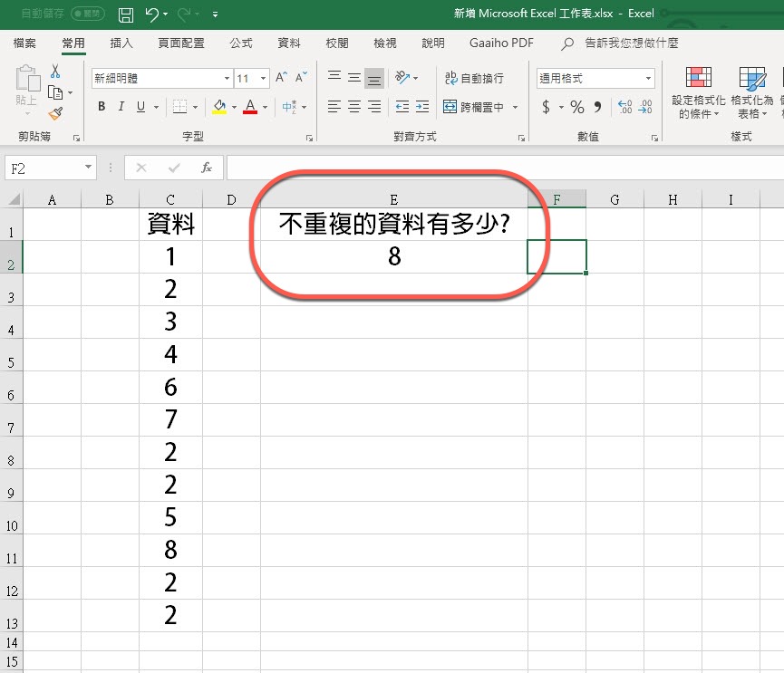Click the Format Painter brush icon
This screenshot has height=673, width=784.
click(x=55, y=113)
